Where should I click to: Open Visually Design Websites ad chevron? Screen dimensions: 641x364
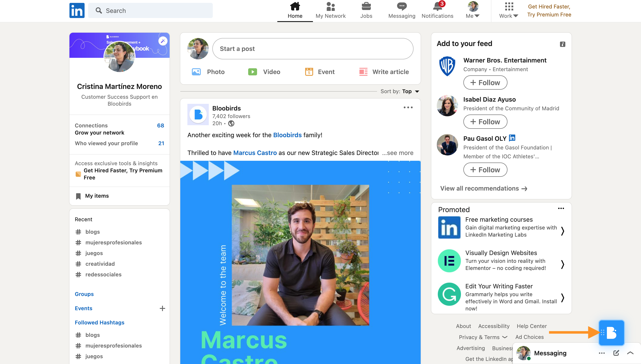click(562, 264)
